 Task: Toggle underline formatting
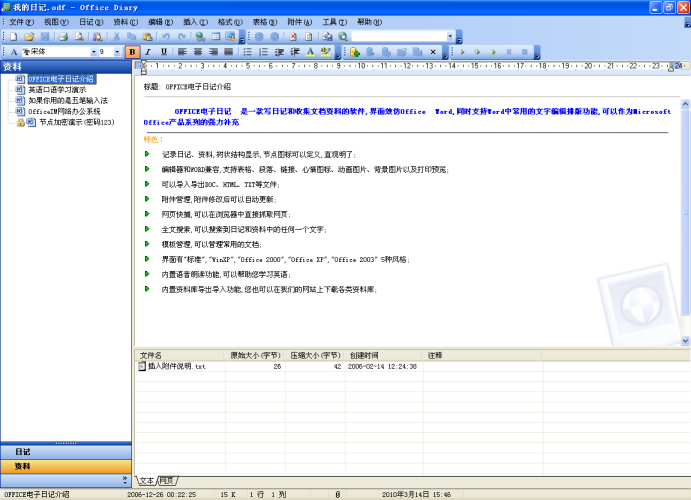[x=164, y=52]
